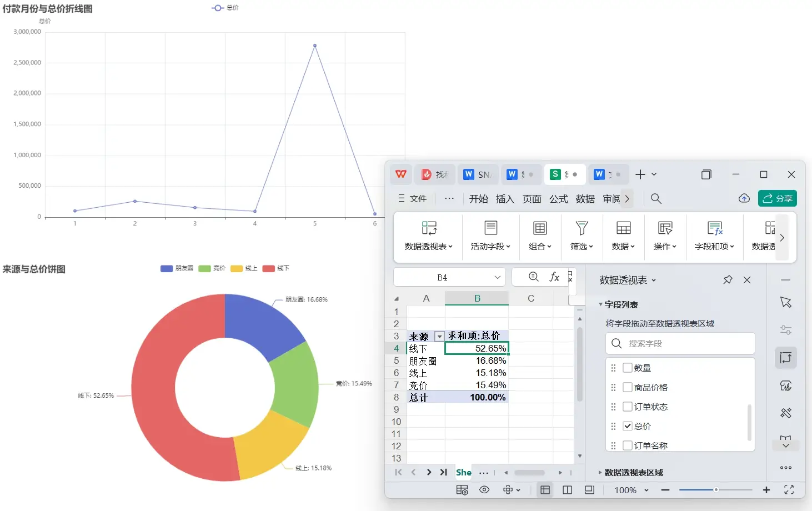Open the 公式 ribbon tab
The image size is (812, 511).
point(559,199)
